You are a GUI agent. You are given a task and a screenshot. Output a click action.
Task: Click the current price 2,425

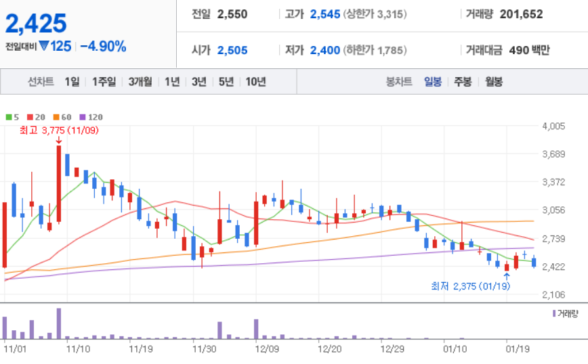pyautogui.click(x=36, y=24)
